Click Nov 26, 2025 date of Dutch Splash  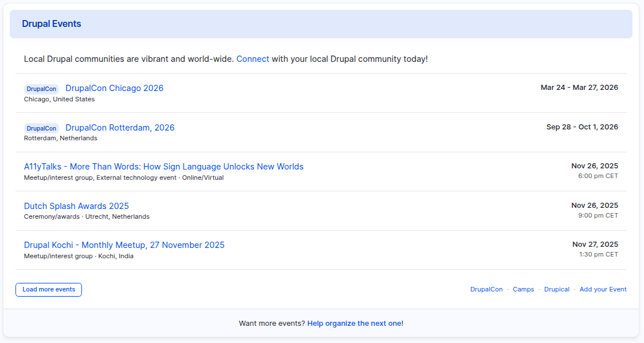pos(595,205)
